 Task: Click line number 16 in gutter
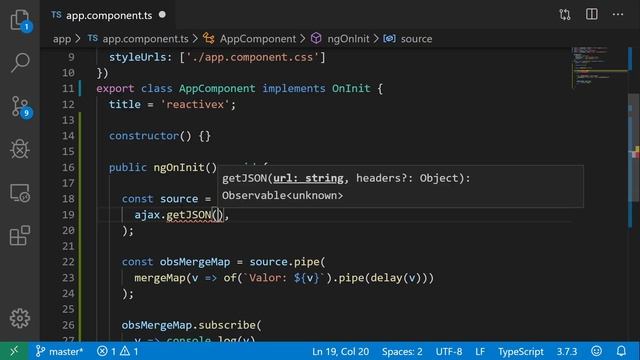pyautogui.click(x=68, y=167)
